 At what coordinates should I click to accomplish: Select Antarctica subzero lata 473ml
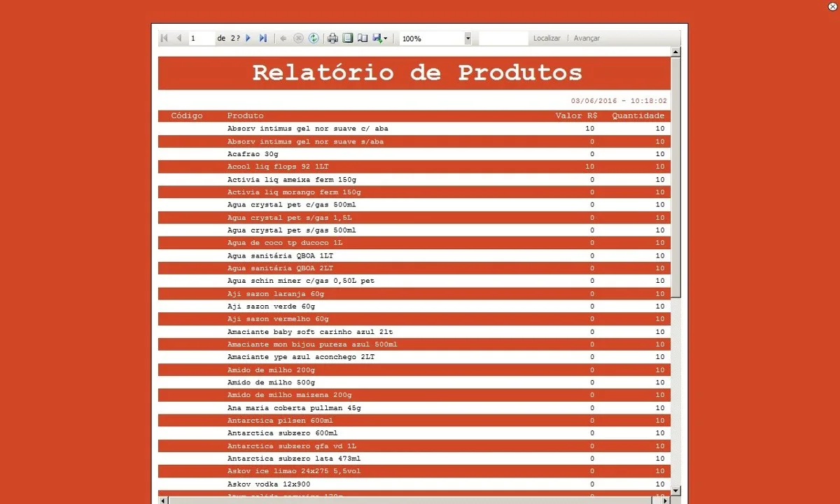(x=414, y=458)
